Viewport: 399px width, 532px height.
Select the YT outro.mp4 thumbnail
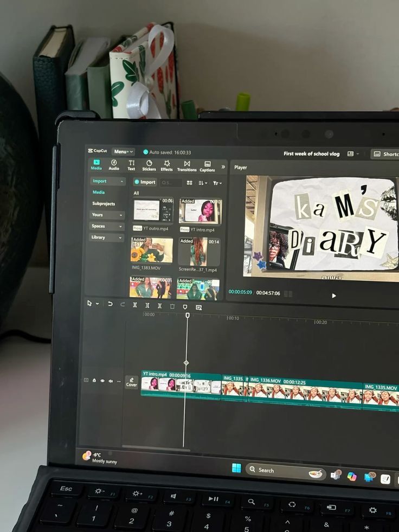[153, 210]
